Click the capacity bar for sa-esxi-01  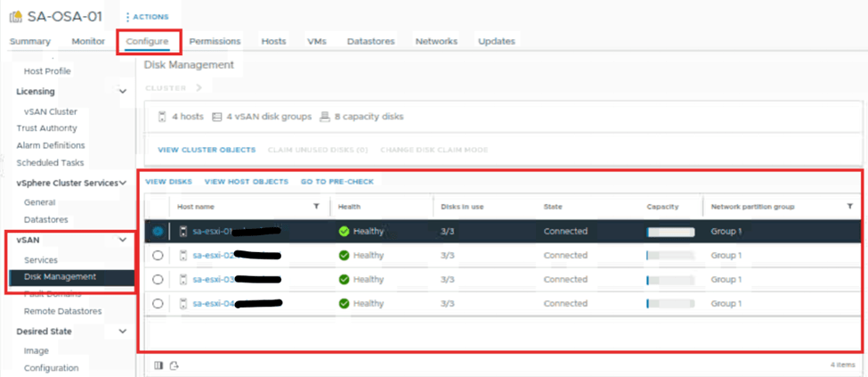click(x=670, y=232)
